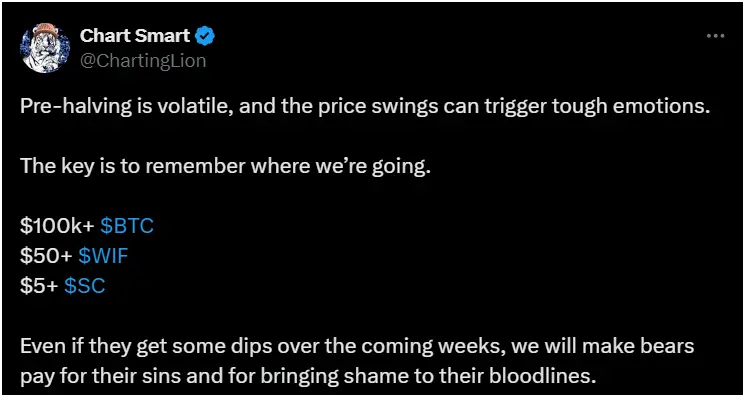Click the word bears in the tweet

click(x=669, y=347)
